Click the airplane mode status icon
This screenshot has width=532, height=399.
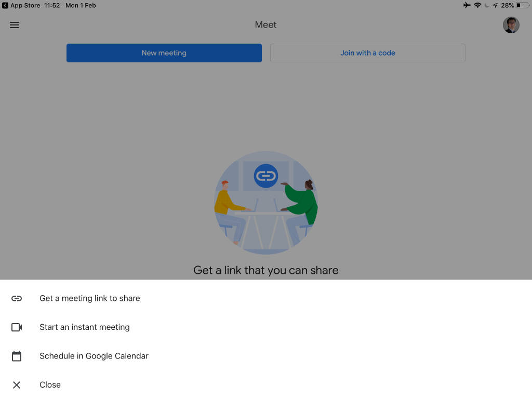[x=466, y=5]
